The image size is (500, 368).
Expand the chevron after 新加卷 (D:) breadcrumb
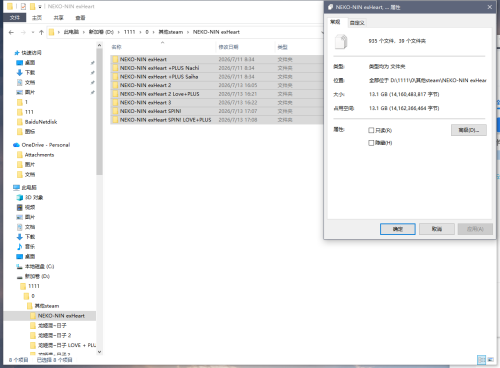(118, 32)
